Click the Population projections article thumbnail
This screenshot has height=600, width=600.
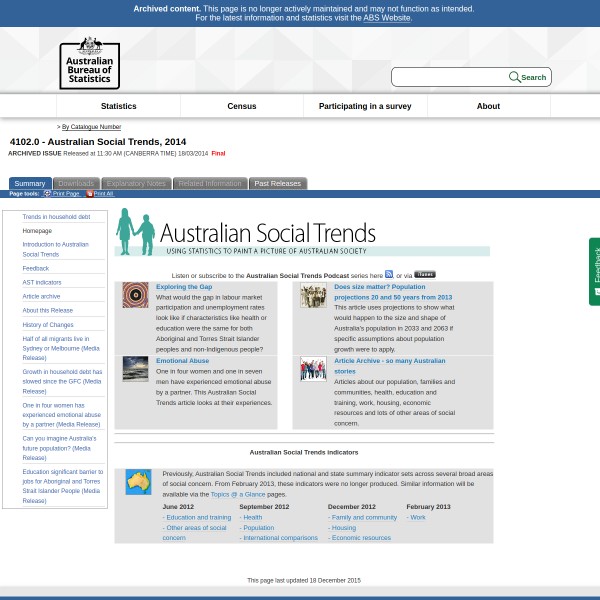click(313, 295)
